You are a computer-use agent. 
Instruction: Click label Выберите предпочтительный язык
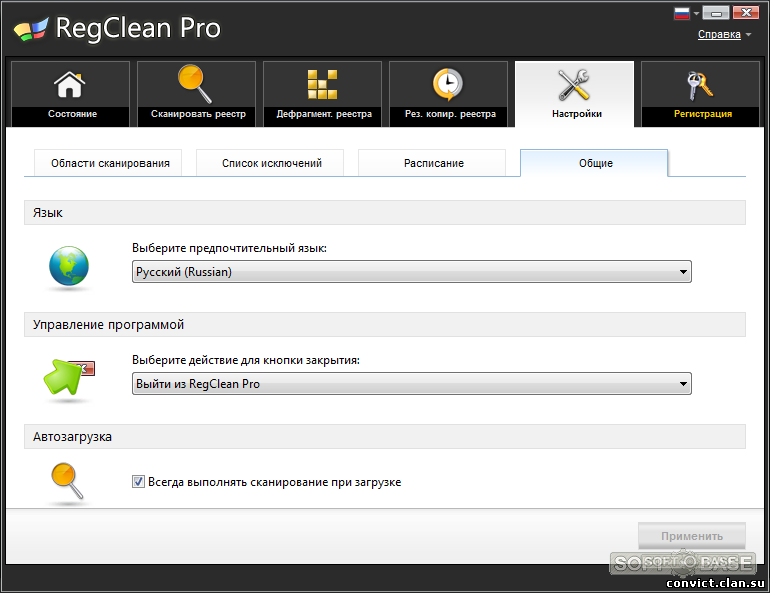pos(229,248)
